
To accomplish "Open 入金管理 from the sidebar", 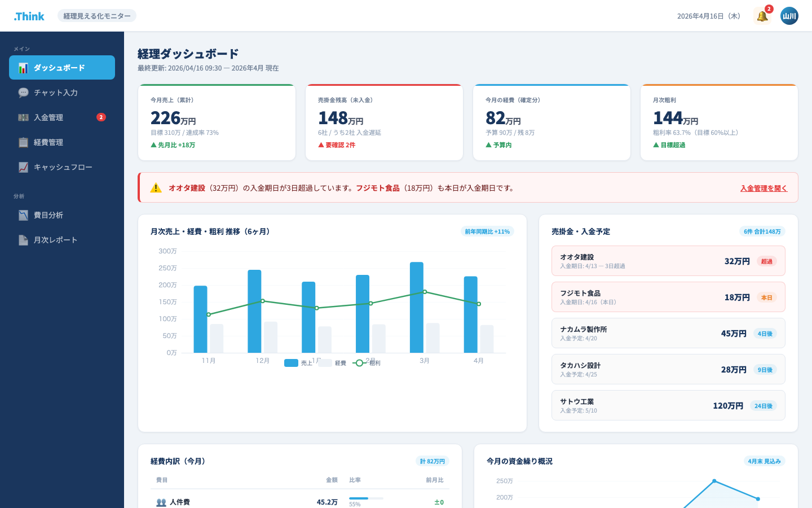I will point(62,117).
